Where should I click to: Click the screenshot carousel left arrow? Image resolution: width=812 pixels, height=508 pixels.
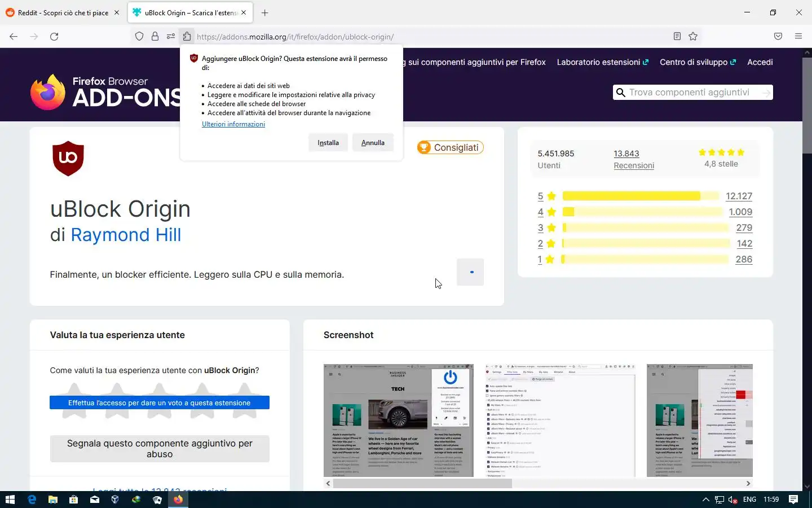tap(328, 483)
